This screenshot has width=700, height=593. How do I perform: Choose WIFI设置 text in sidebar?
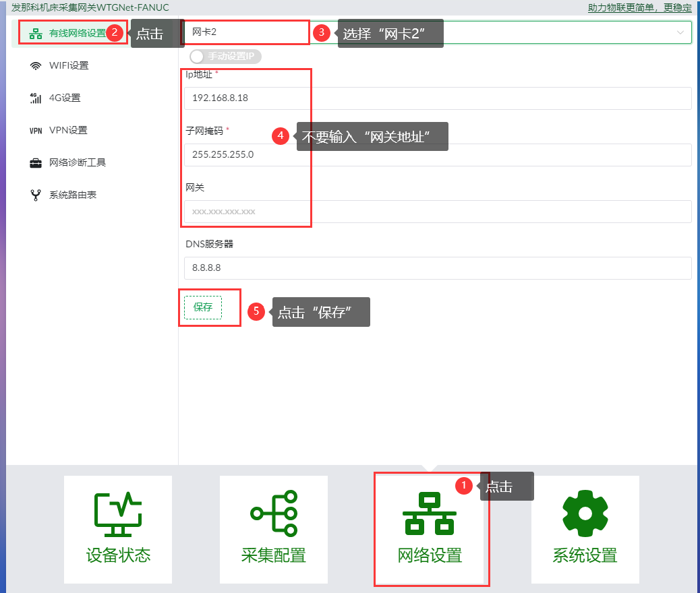pyautogui.click(x=69, y=65)
